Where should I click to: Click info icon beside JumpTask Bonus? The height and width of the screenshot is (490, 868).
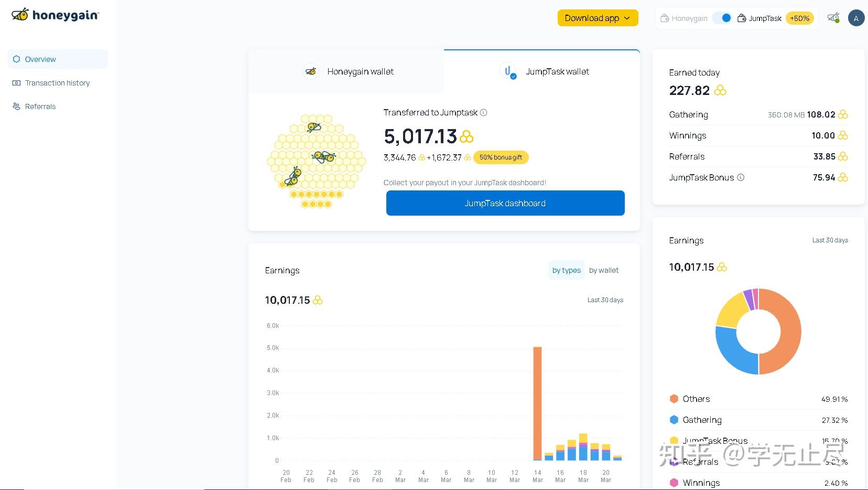(x=741, y=177)
